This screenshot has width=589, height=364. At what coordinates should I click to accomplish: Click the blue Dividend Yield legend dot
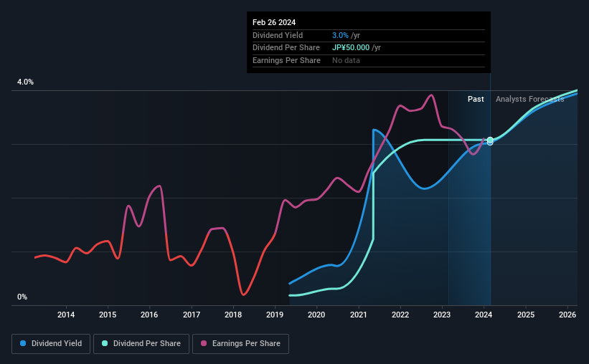click(23, 343)
